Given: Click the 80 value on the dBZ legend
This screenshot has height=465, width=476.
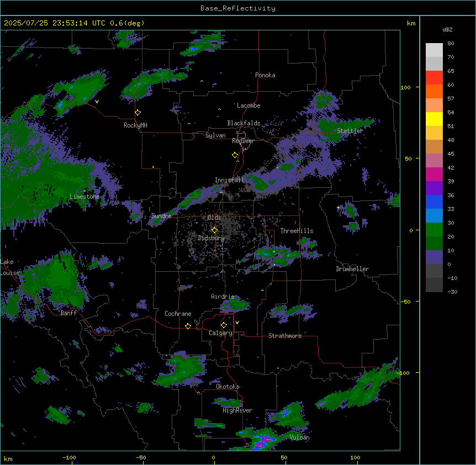Looking at the screenshot, I should click(451, 44).
